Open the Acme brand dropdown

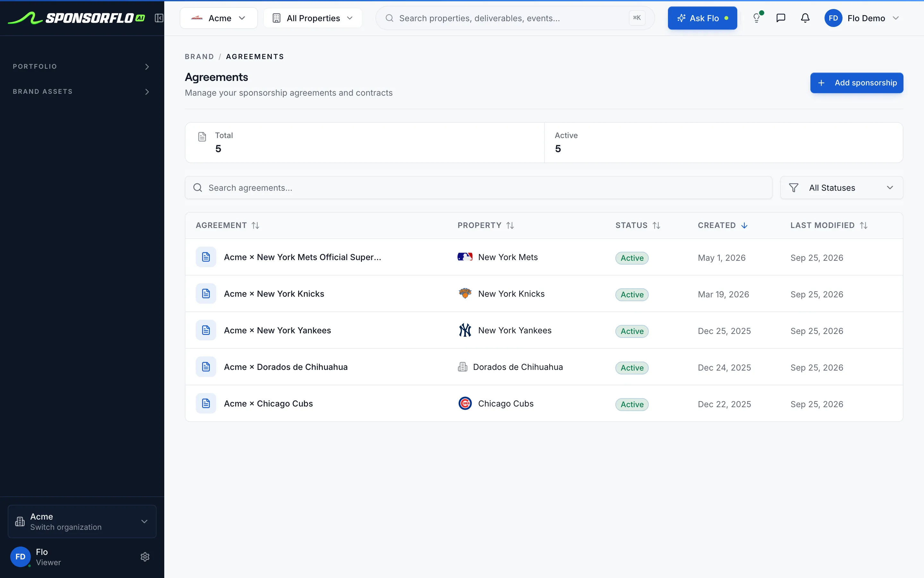(x=218, y=18)
